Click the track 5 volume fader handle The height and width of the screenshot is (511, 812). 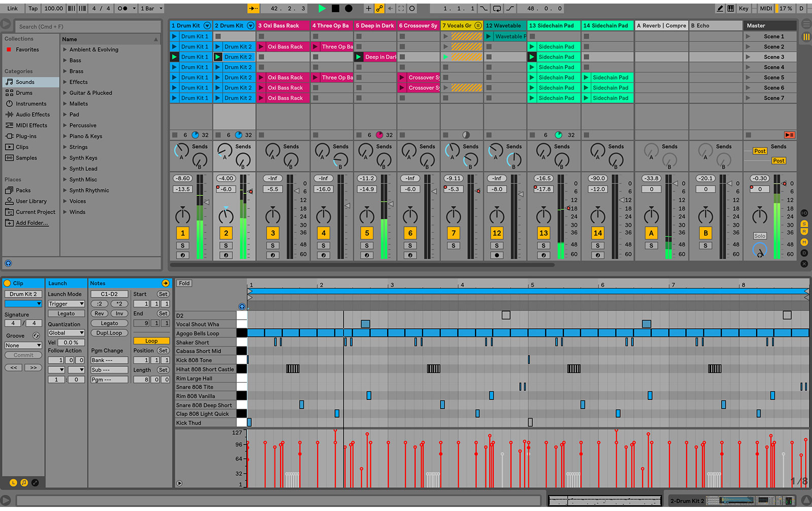(x=390, y=203)
